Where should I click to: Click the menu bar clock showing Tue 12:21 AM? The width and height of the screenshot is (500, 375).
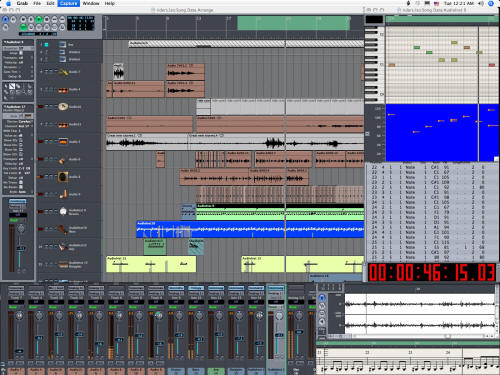point(459,3)
